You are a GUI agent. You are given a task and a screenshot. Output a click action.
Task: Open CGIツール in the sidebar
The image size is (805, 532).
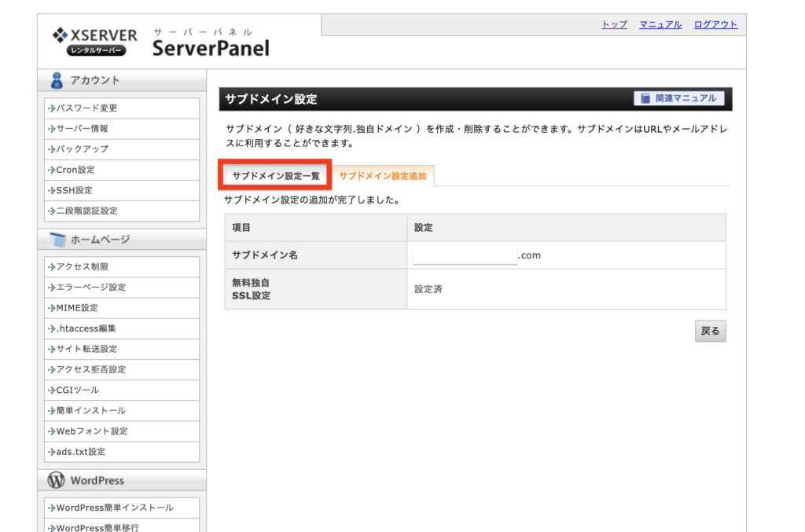[x=122, y=390]
